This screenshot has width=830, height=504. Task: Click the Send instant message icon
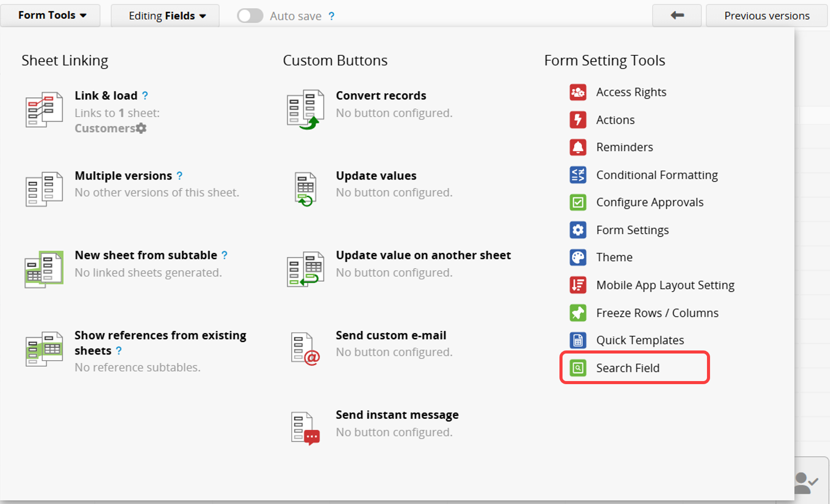pos(305,429)
